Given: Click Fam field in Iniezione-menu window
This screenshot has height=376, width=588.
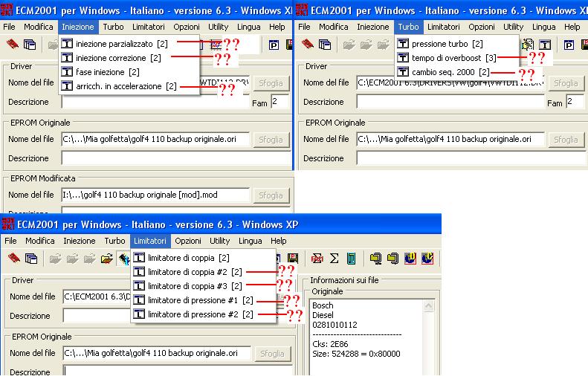Looking at the screenshot, I should point(280,102).
